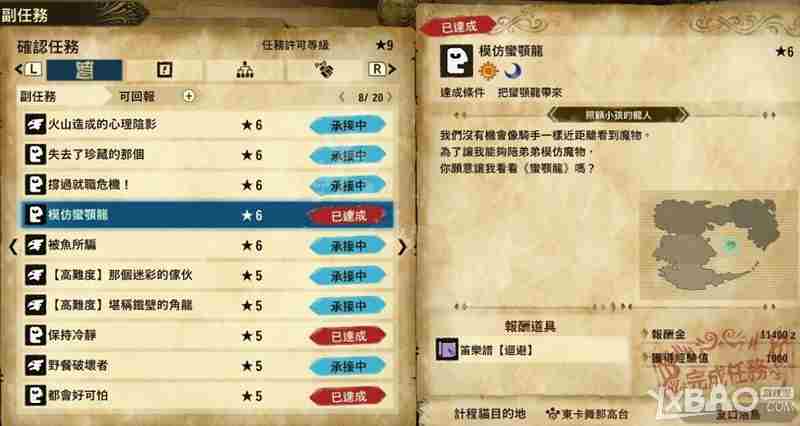Select quest 都會好可怕
Image resolution: width=800 pixels, height=426 pixels.
(207, 396)
